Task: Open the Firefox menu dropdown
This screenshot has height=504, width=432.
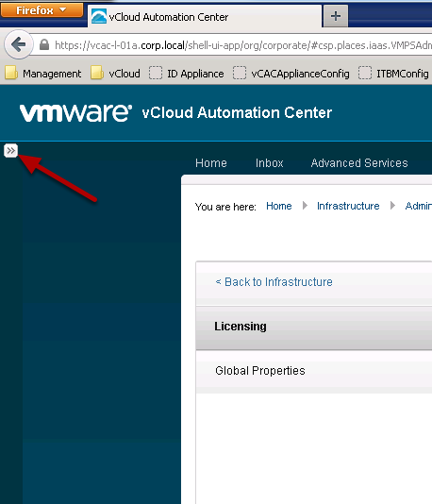Action: (42, 9)
